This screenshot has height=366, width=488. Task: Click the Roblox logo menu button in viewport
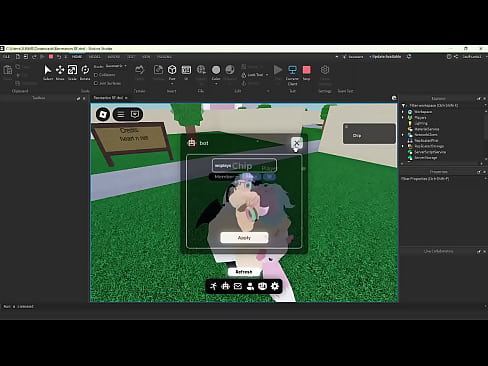pyautogui.click(x=103, y=114)
